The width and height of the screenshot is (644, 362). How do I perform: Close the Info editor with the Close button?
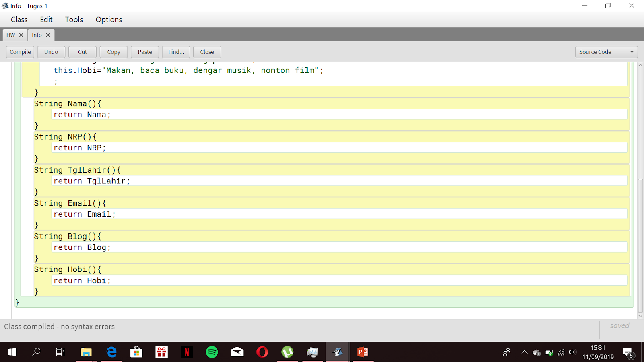[207, 51]
